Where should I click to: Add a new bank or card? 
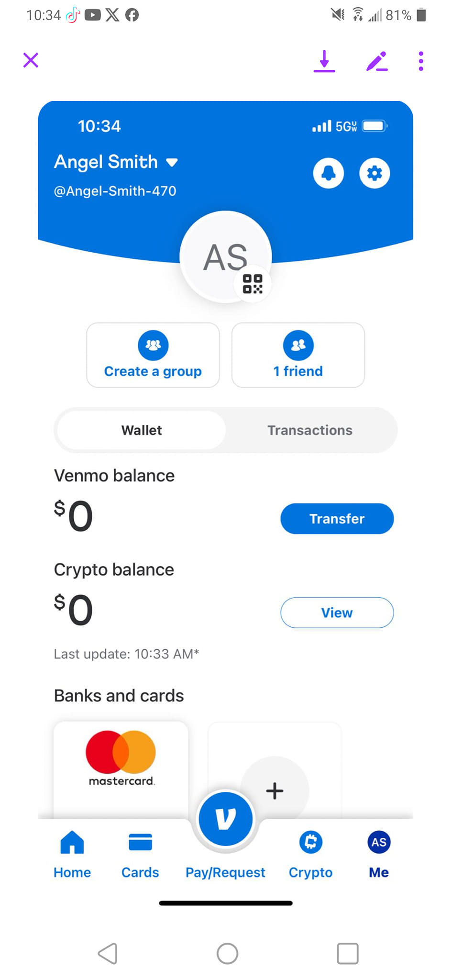pyautogui.click(x=275, y=791)
